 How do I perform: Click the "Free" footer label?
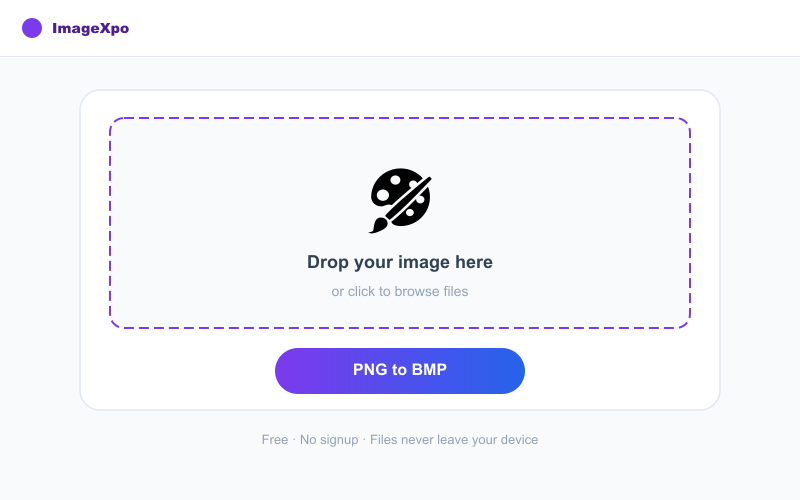click(274, 440)
